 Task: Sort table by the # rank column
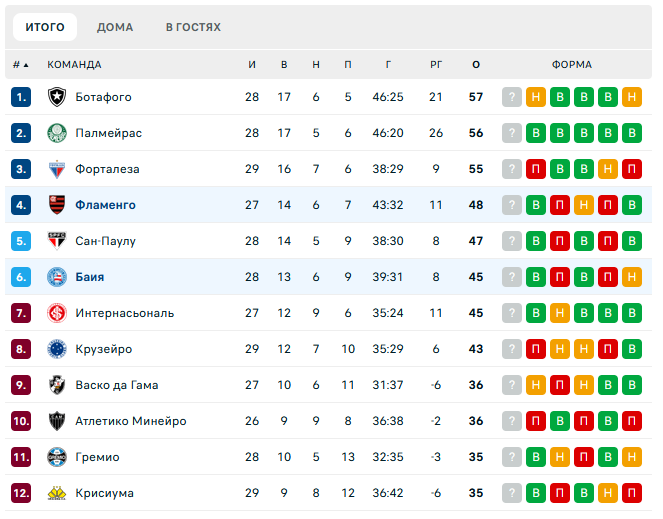[20, 65]
